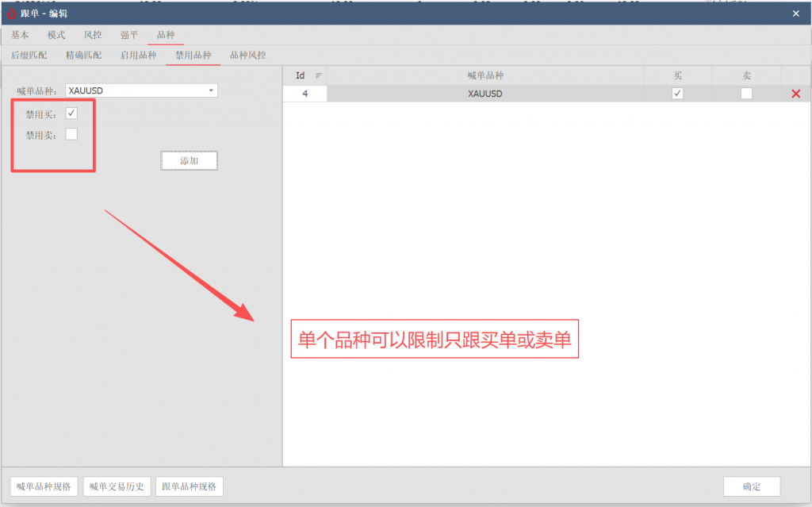
Task: Switch to the 基本 tab
Action: point(20,35)
